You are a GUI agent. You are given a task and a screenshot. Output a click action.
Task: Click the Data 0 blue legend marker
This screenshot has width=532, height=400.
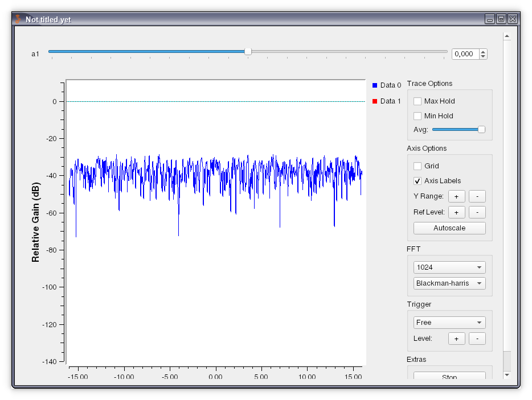pyautogui.click(x=375, y=85)
